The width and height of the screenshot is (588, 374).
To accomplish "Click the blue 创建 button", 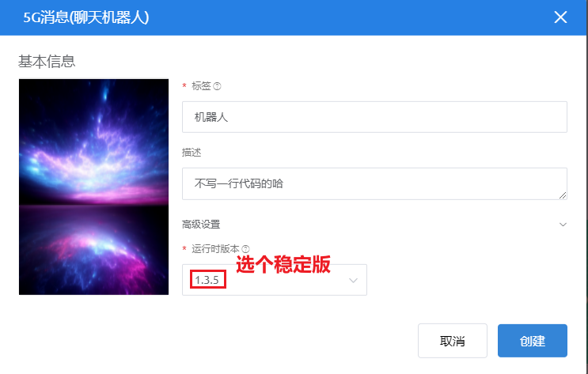I will click(x=533, y=341).
